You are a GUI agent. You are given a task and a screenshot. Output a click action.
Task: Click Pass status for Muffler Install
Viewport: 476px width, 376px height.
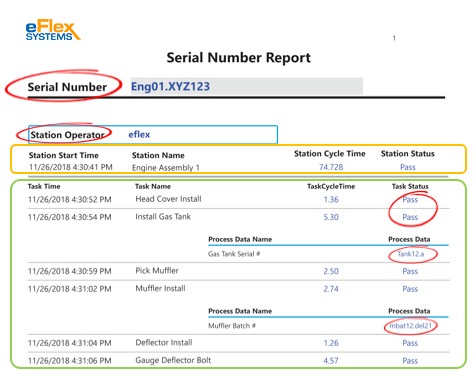410,289
